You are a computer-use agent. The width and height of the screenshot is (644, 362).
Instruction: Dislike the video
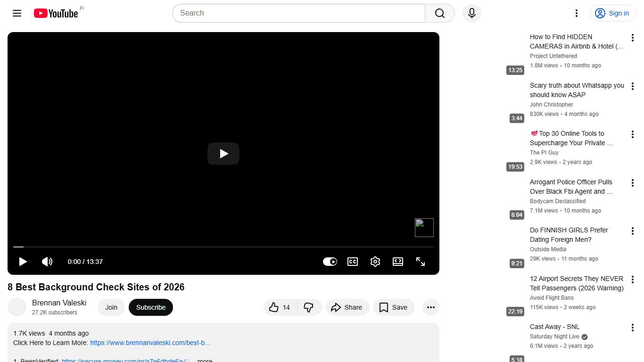click(x=309, y=307)
